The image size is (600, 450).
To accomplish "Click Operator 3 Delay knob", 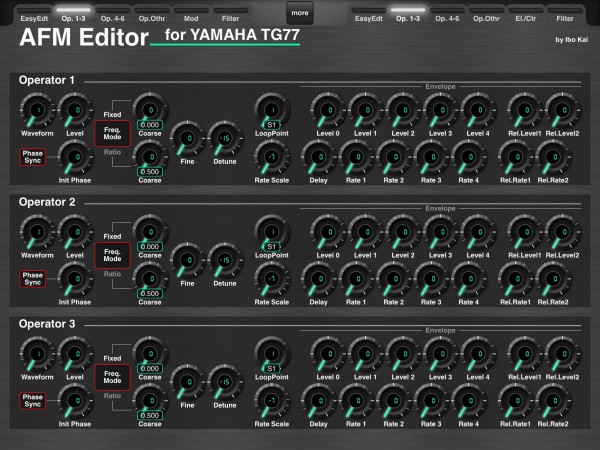I will pyautogui.click(x=318, y=401).
